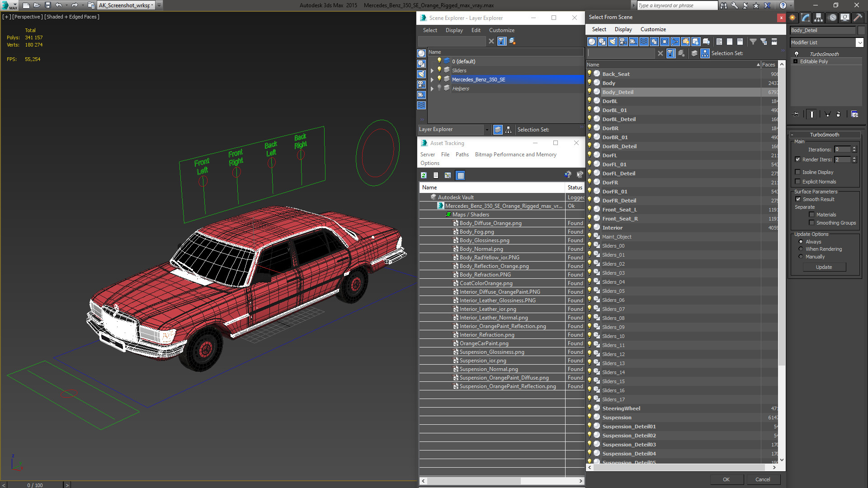Select When Rendering update option
The width and height of the screenshot is (868, 488).
coord(801,249)
